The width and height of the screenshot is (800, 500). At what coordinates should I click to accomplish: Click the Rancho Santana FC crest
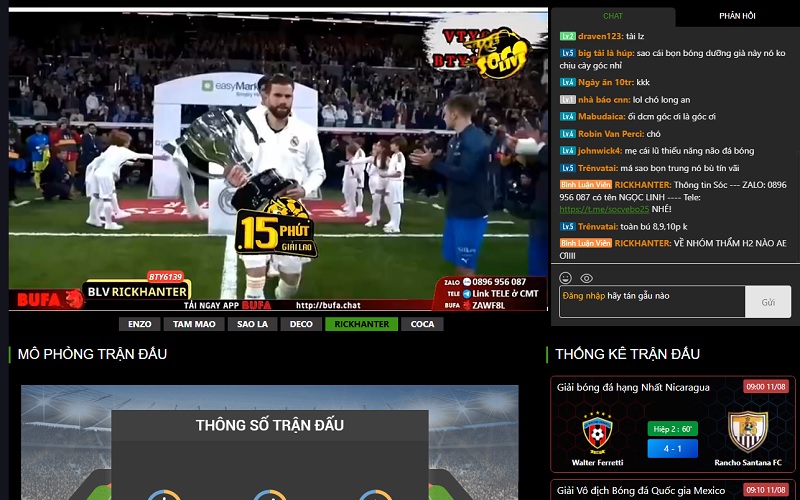(x=747, y=431)
